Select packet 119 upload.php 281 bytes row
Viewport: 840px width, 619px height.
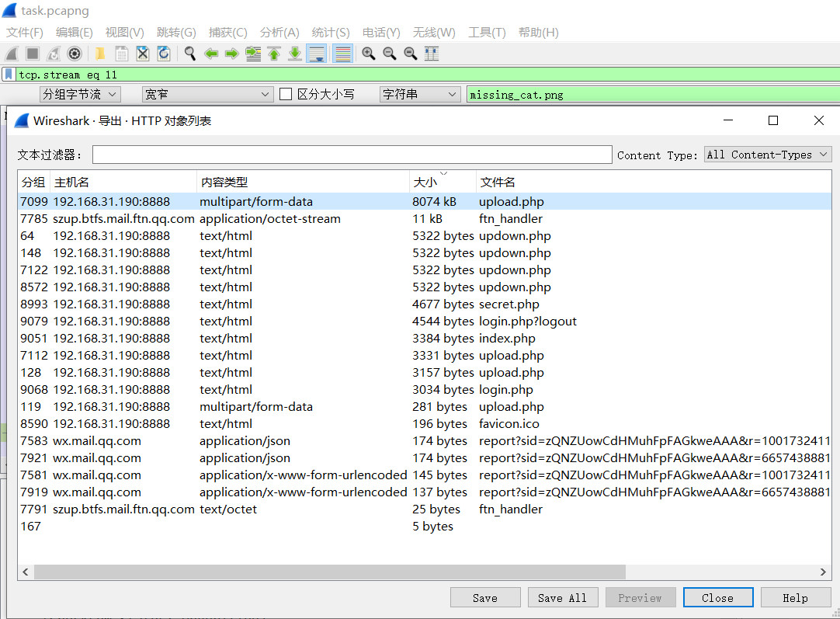coord(425,407)
